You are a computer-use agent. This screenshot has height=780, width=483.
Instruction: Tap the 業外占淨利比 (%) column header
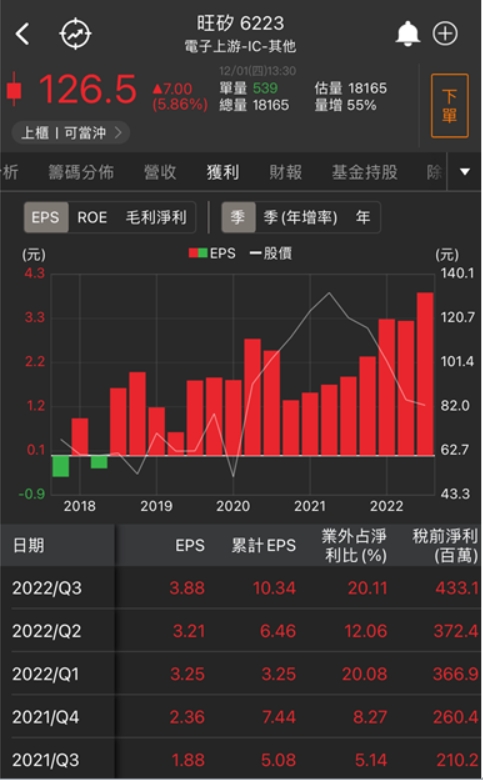pyautogui.click(x=355, y=545)
